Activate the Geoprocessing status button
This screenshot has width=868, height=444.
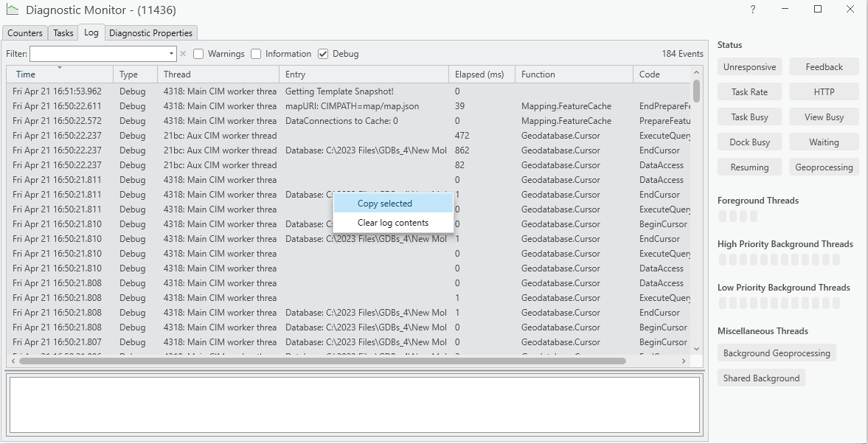click(824, 167)
